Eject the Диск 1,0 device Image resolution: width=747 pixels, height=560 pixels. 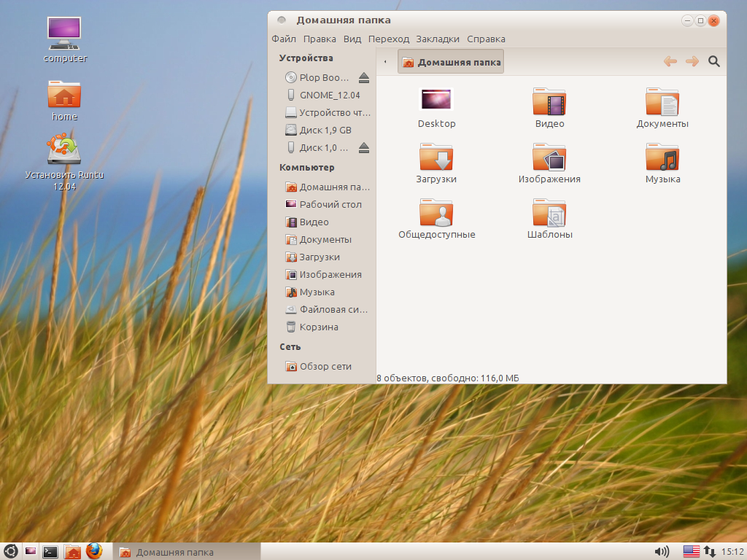point(364,147)
